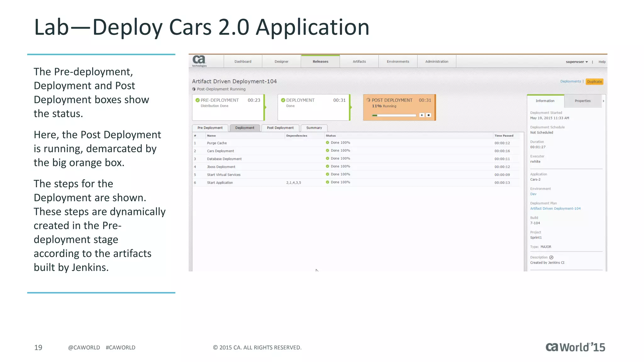Open the Help link
The height and width of the screenshot is (362, 644).
pos(602,62)
